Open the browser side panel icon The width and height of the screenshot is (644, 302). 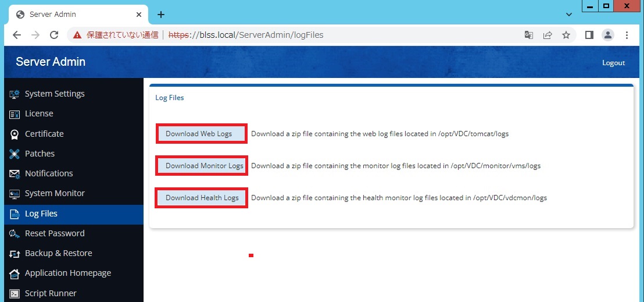point(589,35)
